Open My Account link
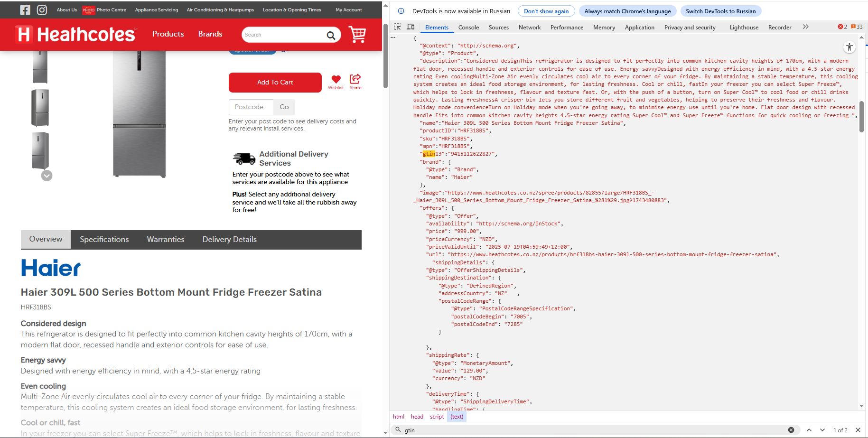868x438 pixels. click(349, 10)
